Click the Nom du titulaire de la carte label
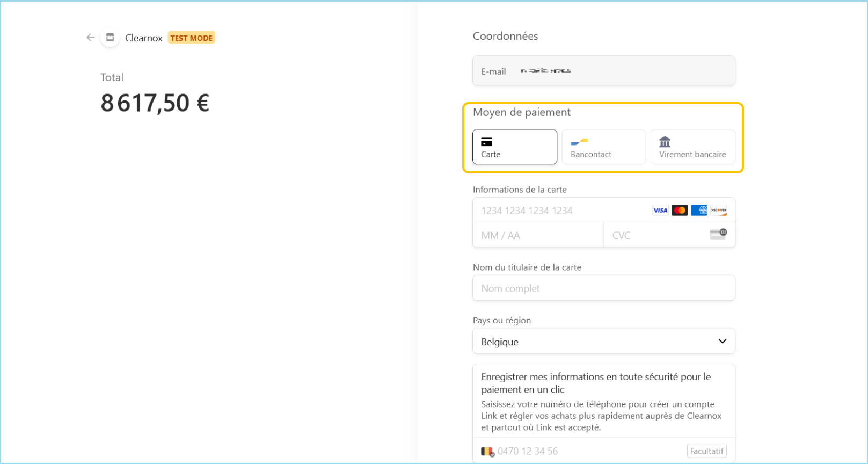868x464 pixels. 527,267
